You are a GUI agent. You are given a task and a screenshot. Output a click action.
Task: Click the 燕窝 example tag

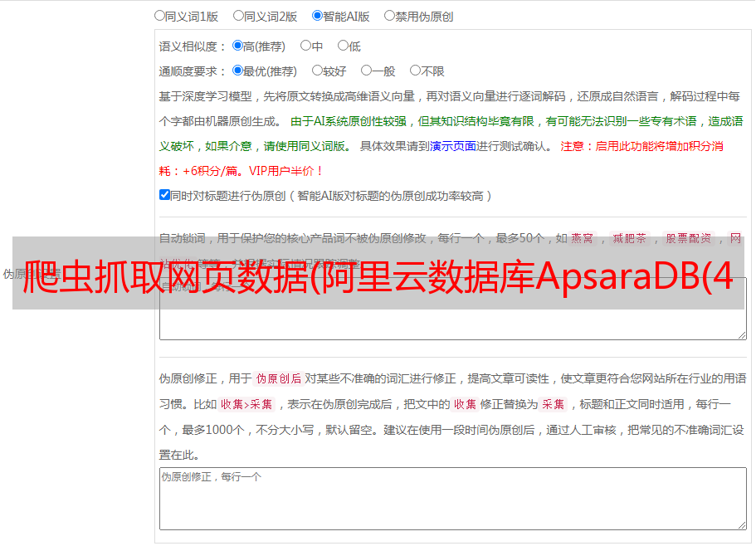583,238
